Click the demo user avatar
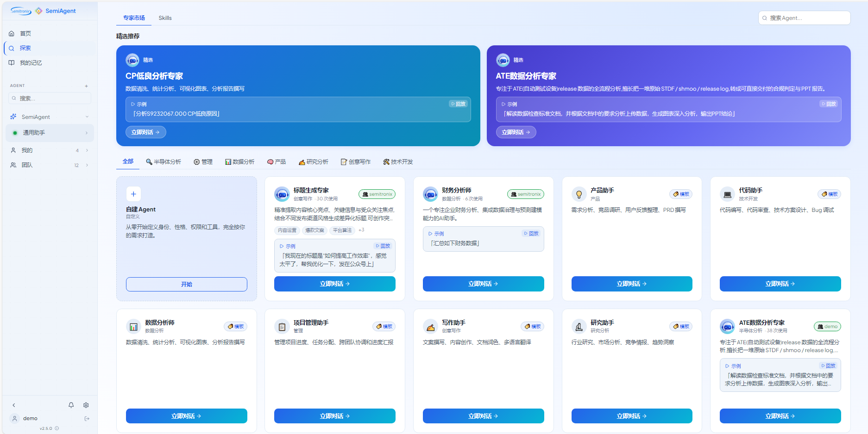This screenshot has width=868, height=434. pyautogui.click(x=14, y=418)
